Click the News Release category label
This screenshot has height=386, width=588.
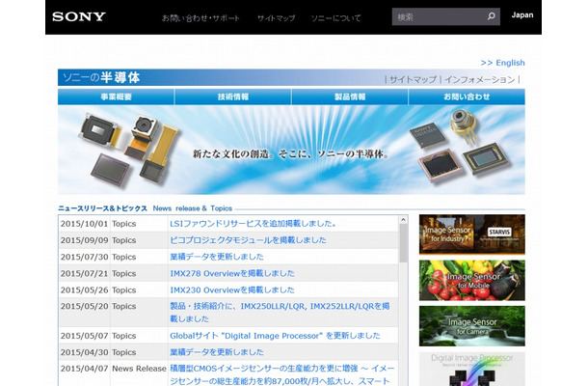point(139,369)
